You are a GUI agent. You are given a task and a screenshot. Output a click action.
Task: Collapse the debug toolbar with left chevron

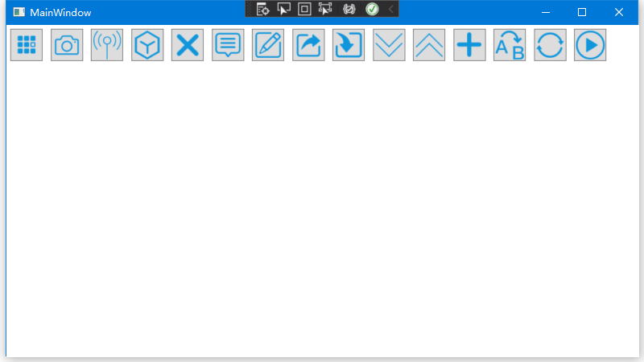(x=391, y=9)
